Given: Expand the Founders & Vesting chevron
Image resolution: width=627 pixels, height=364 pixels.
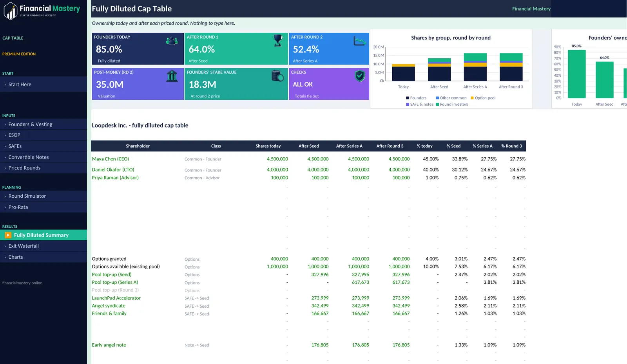Looking at the screenshot, I should (x=5, y=124).
